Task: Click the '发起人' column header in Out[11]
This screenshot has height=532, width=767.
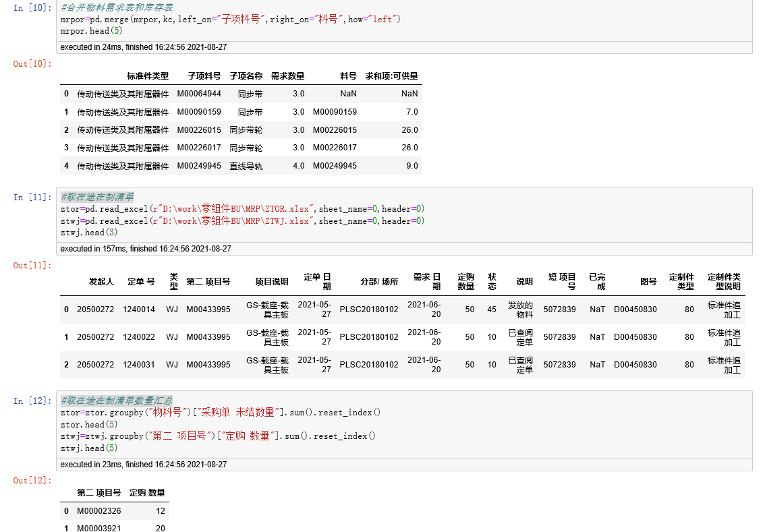Action: pos(100,282)
